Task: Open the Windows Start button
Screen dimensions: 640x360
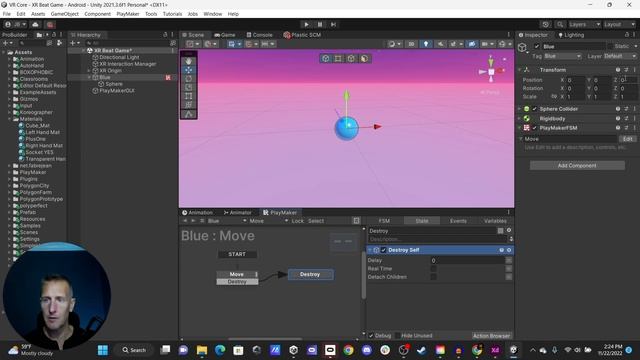Action: [103, 350]
